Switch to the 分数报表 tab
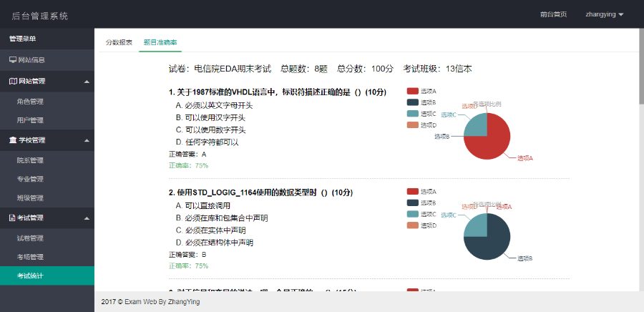644x312 pixels. (x=119, y=42)
